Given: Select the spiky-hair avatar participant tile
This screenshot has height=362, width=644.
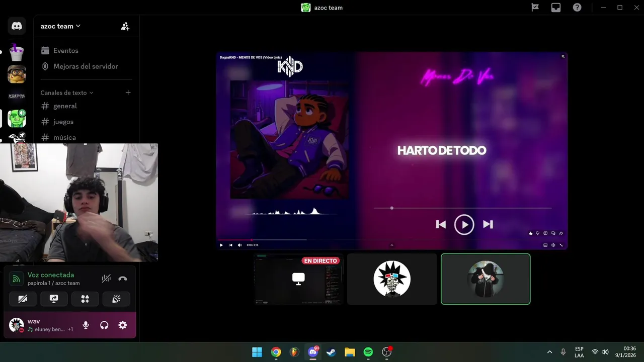Looking at the screenshot, I should (392, 279).
